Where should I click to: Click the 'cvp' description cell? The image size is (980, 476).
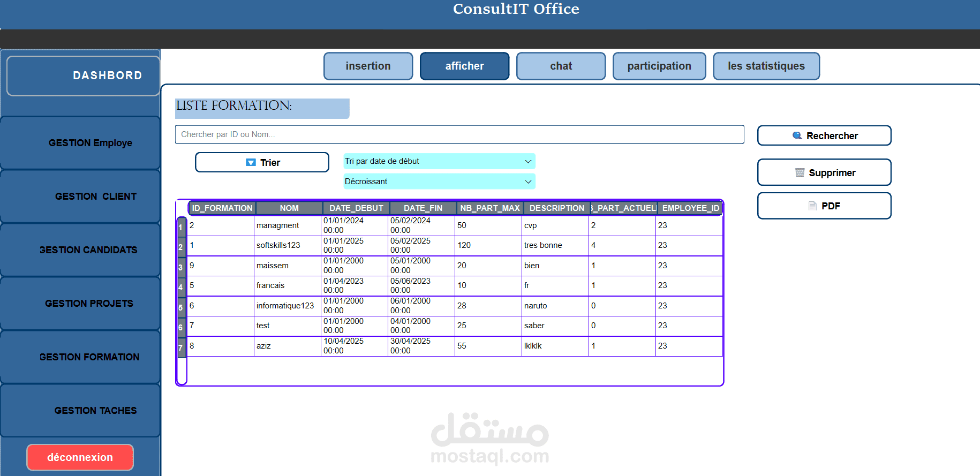(x=555, y=225)
